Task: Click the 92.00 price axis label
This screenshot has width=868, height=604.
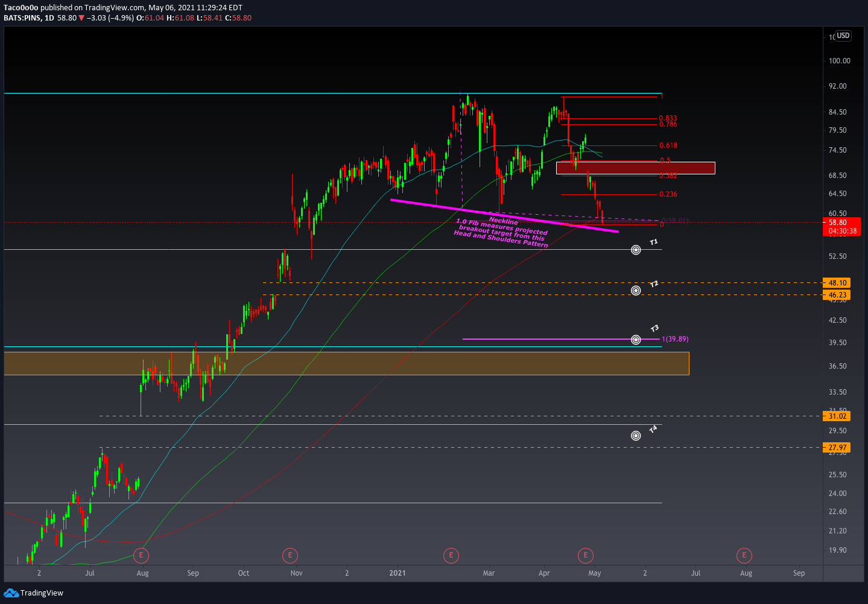Action: [838, 86]
